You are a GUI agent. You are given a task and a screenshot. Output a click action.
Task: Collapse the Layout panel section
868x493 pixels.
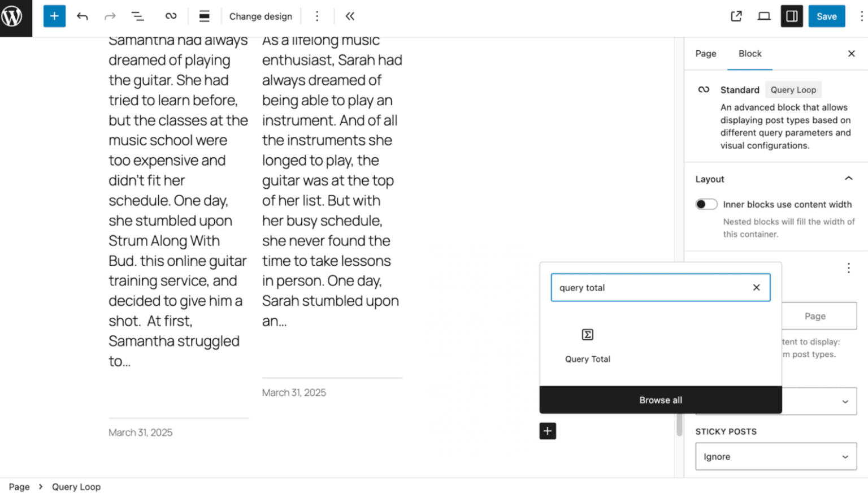(848, 179)
